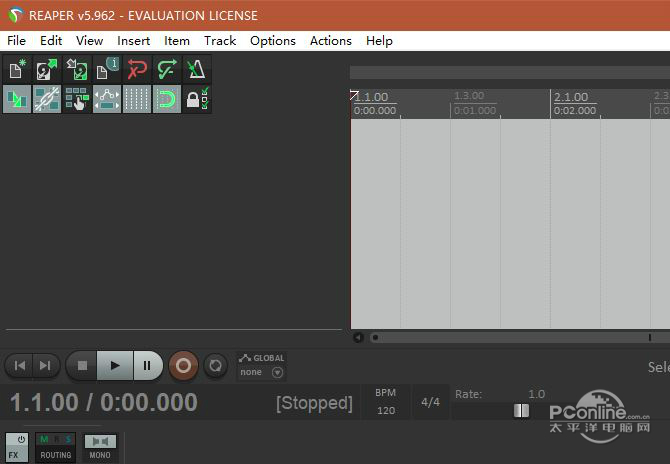The image size is (670, 464).
Task: Click the 1.1.00 / 0:00.000 time display
Action: 104,402
